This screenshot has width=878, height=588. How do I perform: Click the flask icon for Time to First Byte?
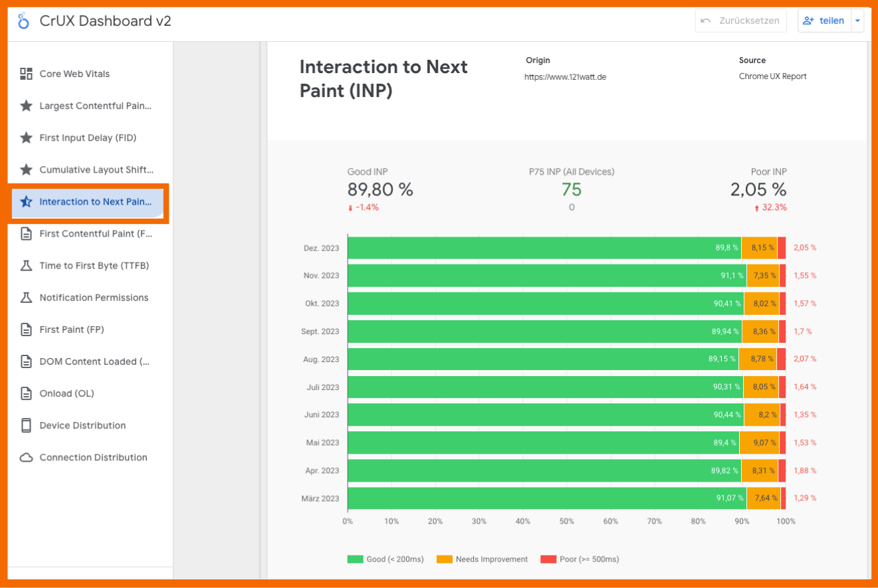(26, 266)
